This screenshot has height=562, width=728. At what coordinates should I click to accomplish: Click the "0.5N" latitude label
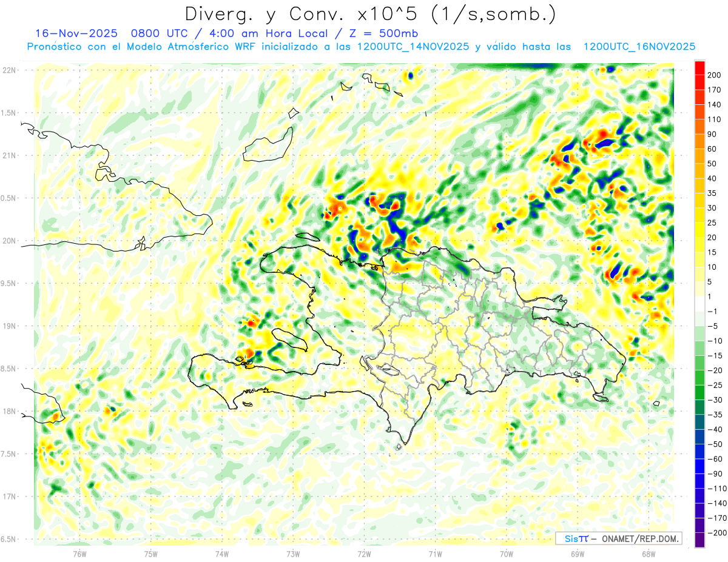(x=8, y=198)
